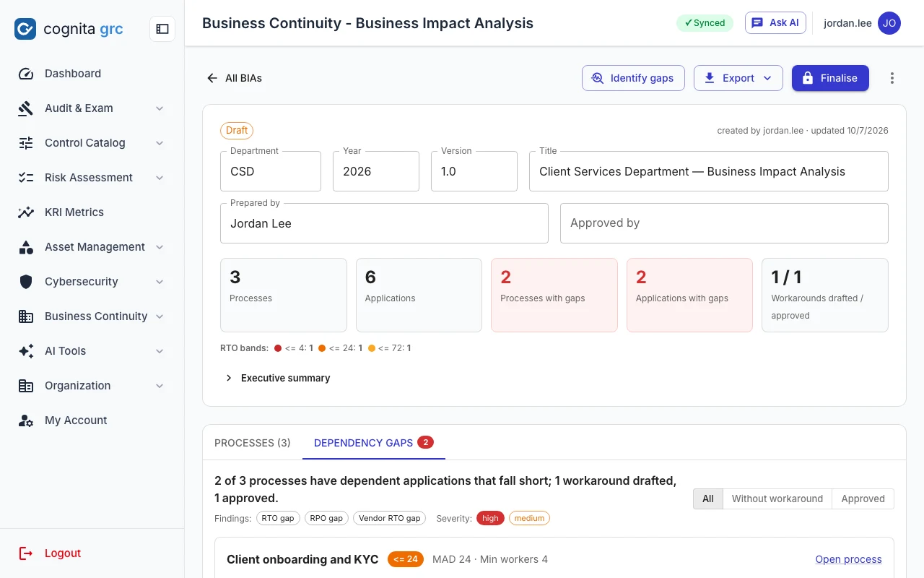Open KRI Metrics chart icon
This screenshot has width=924, height=578.
26,212
